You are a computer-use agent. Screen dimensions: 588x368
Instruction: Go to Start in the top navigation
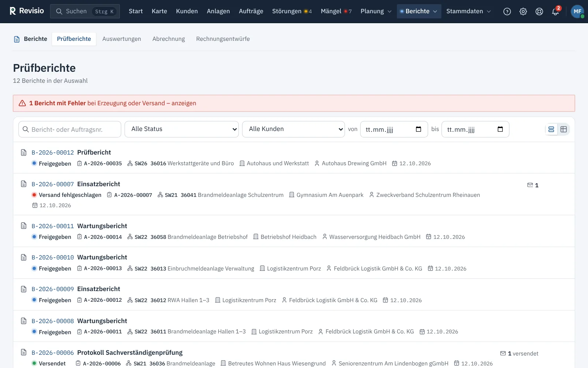pyautogui.click(x=136, y=11)
